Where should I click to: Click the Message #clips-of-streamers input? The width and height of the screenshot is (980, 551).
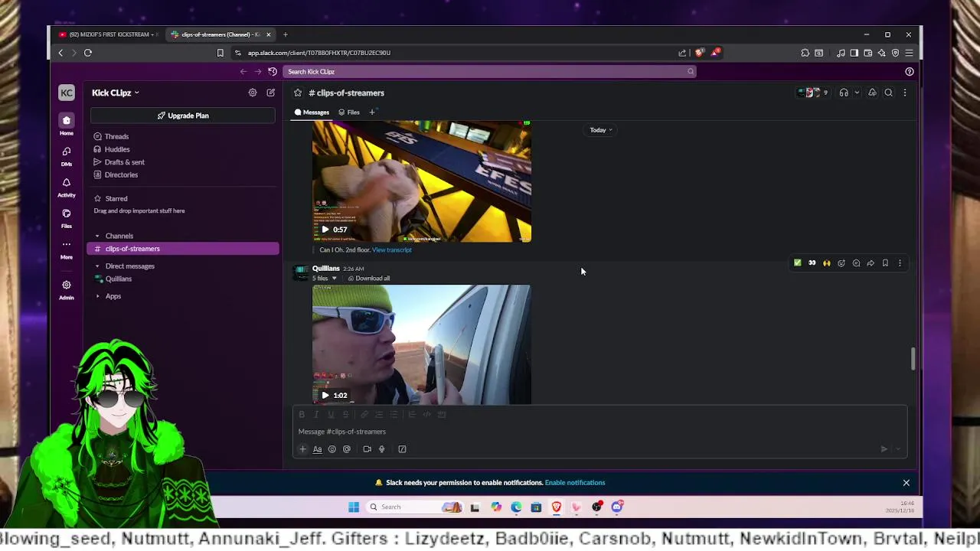point(600,432)
